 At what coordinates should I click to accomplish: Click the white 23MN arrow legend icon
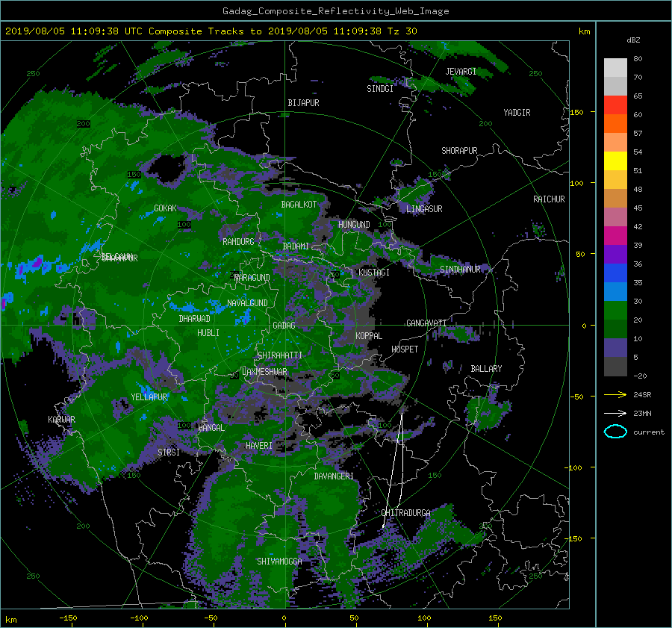tap(615, 413)
